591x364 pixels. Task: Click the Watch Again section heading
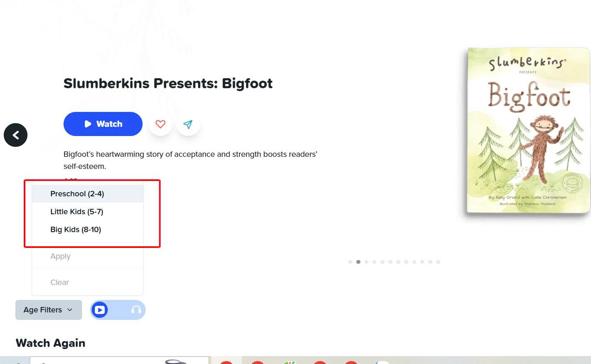[x=50, y=343]
